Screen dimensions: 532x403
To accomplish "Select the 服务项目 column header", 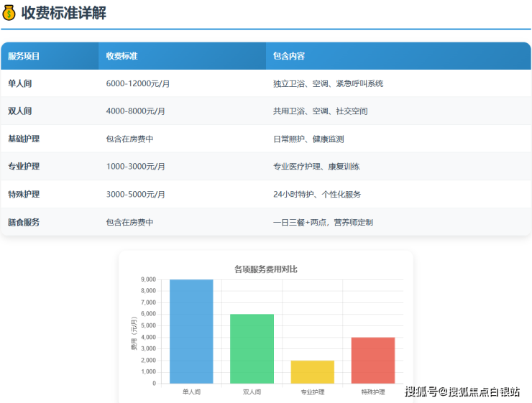I will pyautogui.click(x=24, y=56).
